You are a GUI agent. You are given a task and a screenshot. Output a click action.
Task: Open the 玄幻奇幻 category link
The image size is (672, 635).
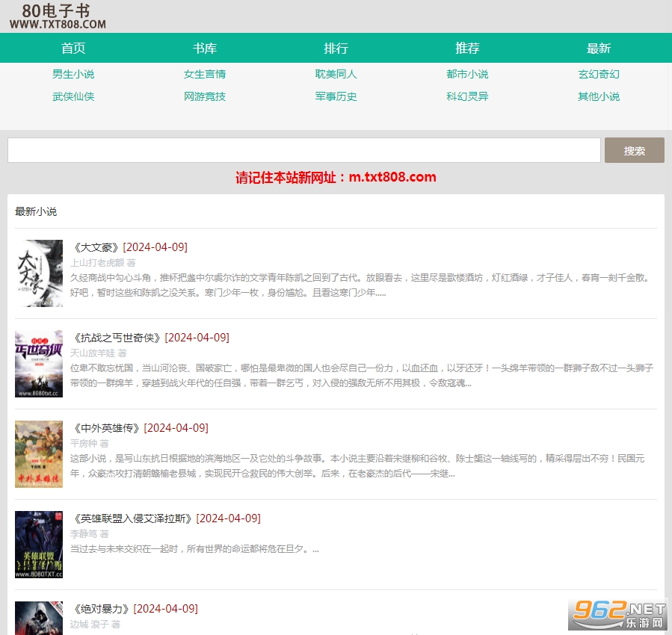599,74
